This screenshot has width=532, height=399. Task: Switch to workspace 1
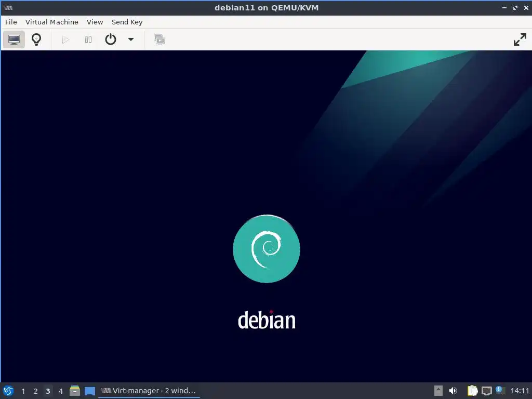(x=23, y=391)
